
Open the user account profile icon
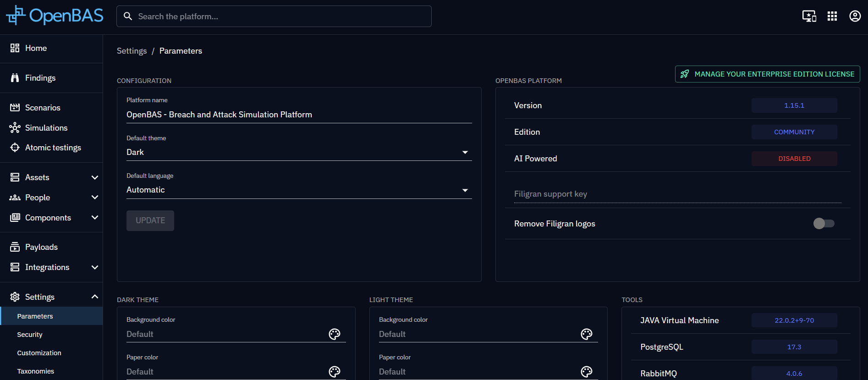point(855,16)
